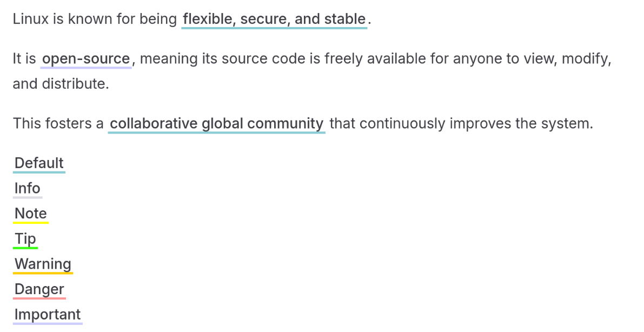This screenshot has height=332, width=644.
Task: Click the word "modify" in the second paragraph
Action: pos(586,59)
